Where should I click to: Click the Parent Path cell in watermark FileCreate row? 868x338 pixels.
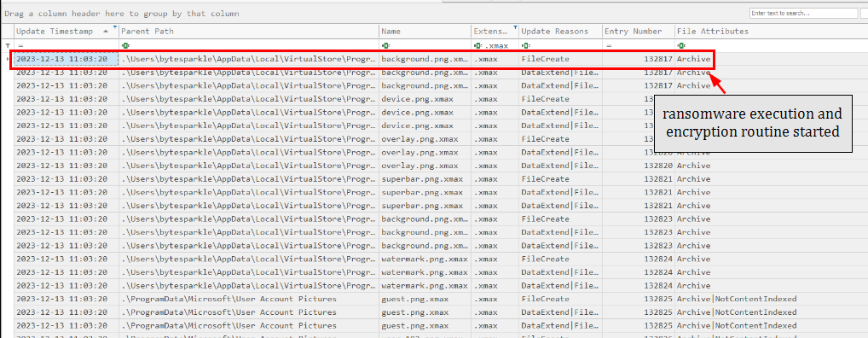point(249,259)
